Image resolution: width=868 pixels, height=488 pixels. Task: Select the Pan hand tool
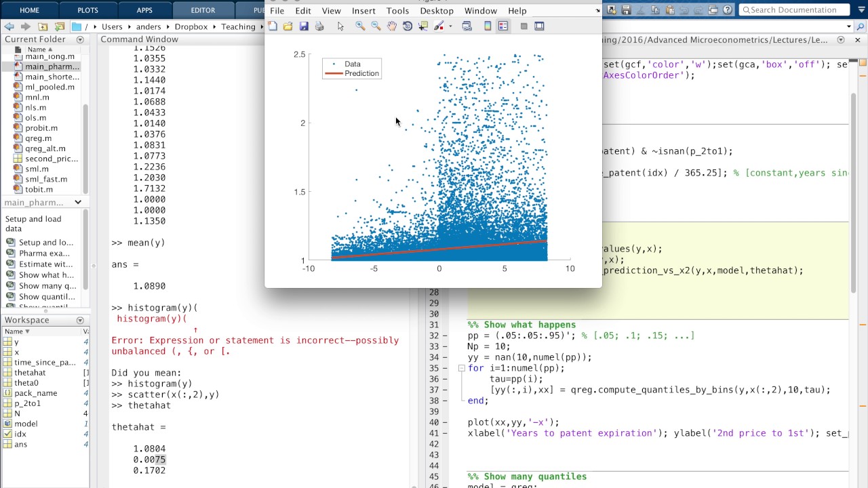(392, 26)
